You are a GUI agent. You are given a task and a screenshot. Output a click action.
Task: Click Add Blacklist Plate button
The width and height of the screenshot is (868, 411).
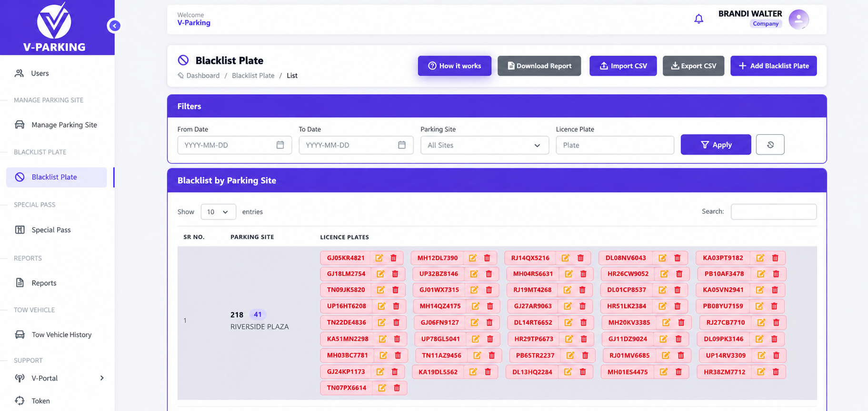[773, 66]
